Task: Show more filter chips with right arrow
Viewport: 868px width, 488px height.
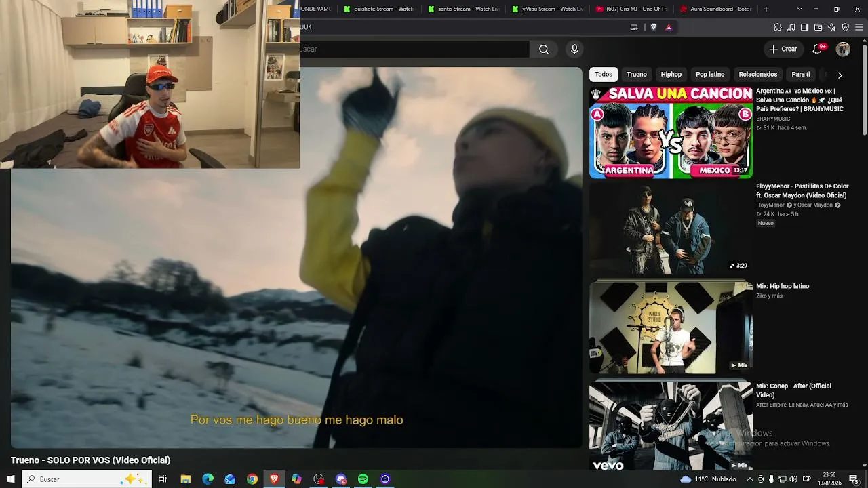Action: tap(840, 75)
